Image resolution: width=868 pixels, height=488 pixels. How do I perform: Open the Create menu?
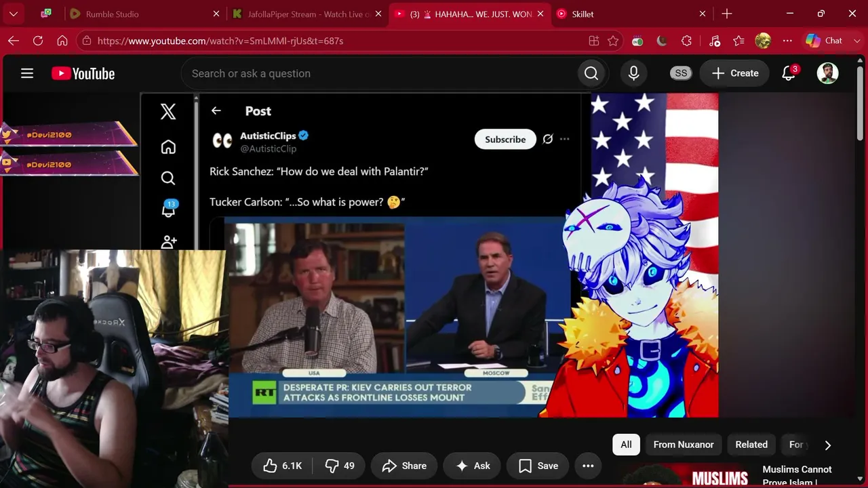pyautogui.click(x=735, y=73)
